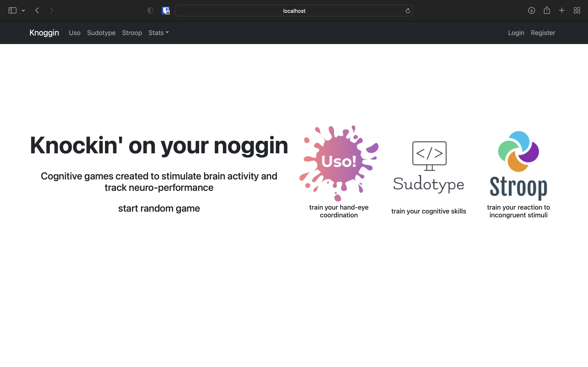Open the downloads icon in toolbar

point(531,10)
